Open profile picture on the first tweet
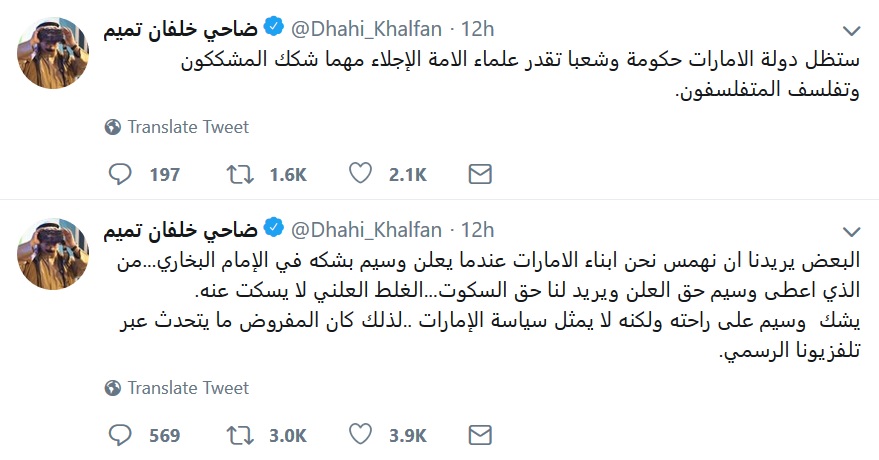Image resolution: width=879 pixels, height=460 pixels. [x=53, y=53]
